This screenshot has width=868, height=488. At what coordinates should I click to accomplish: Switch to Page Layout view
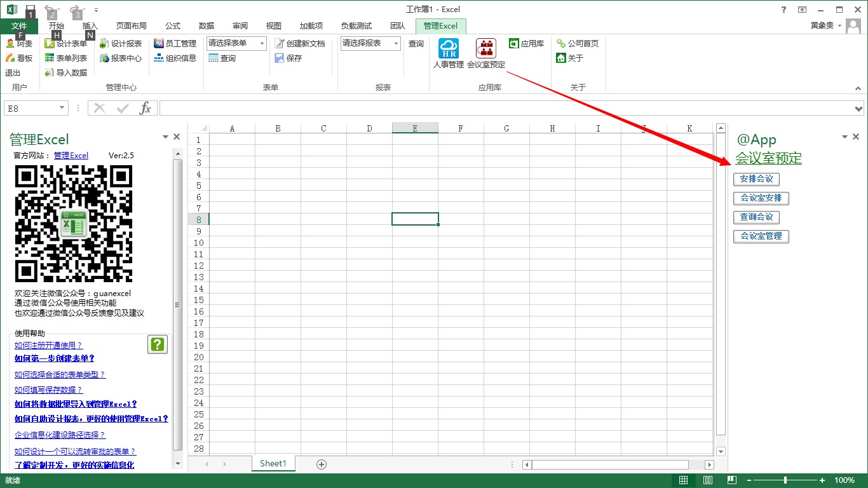point(708,480)
